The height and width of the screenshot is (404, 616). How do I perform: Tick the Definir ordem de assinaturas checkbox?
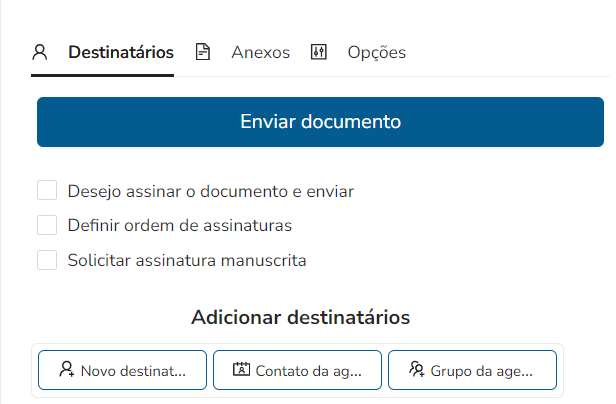point(47,225)
